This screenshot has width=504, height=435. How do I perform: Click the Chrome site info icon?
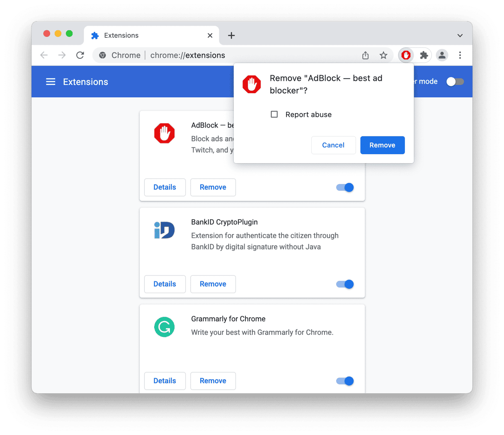point(102,55)
